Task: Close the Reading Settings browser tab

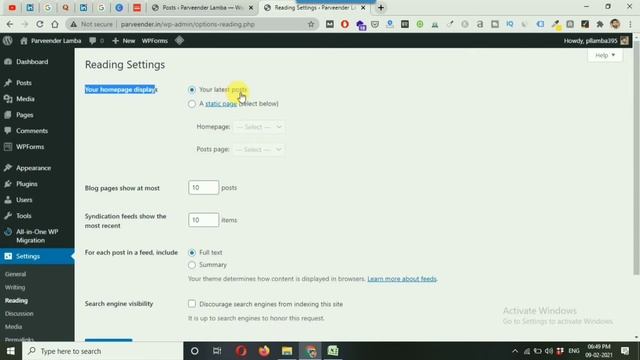Action: [363, 7]
